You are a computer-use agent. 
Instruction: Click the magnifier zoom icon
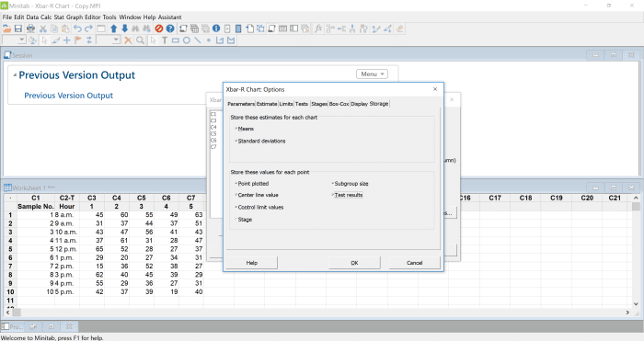(x=140, y=40)
